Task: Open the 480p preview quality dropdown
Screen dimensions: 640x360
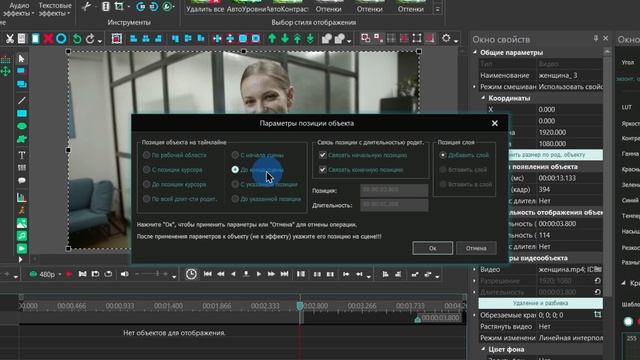Action: point(60,274)
